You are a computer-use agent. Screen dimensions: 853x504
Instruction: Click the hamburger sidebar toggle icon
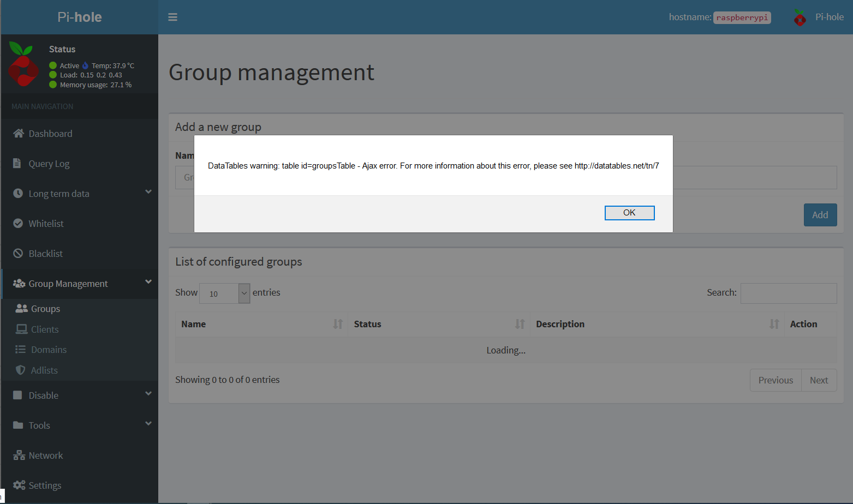[172, 17]
